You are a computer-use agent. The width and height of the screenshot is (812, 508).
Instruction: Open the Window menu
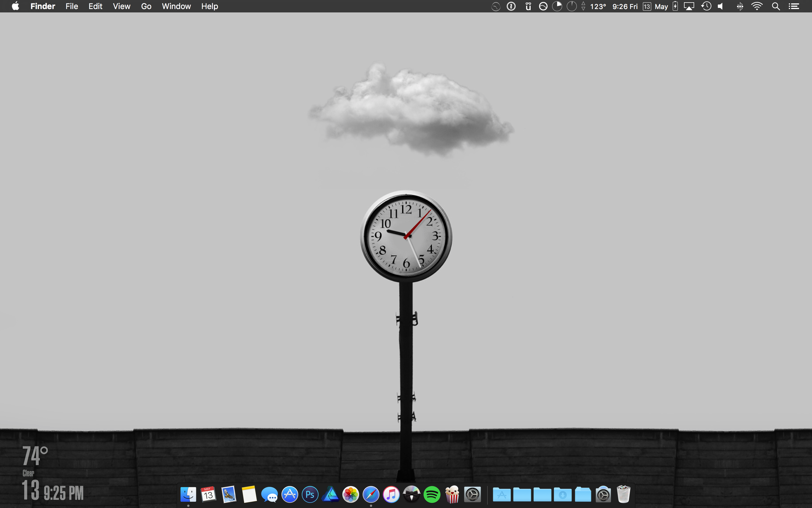tap(176, 6)
